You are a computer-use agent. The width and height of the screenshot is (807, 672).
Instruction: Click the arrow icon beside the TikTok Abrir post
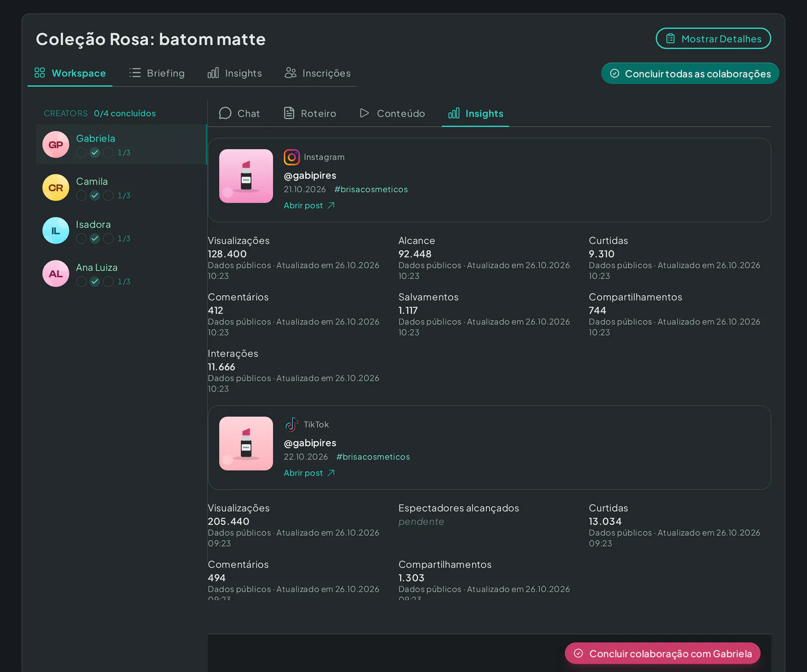click(x=331, y=473)
